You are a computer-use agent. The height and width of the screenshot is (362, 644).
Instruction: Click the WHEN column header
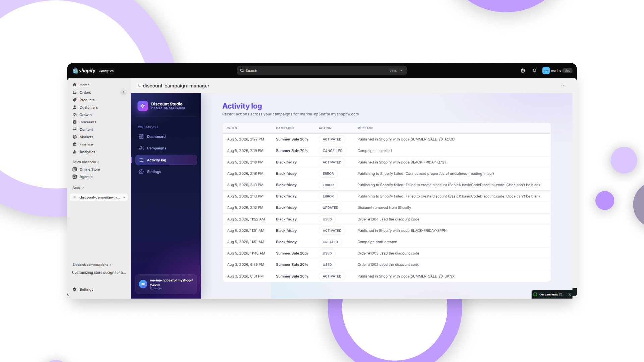[232, 128]
